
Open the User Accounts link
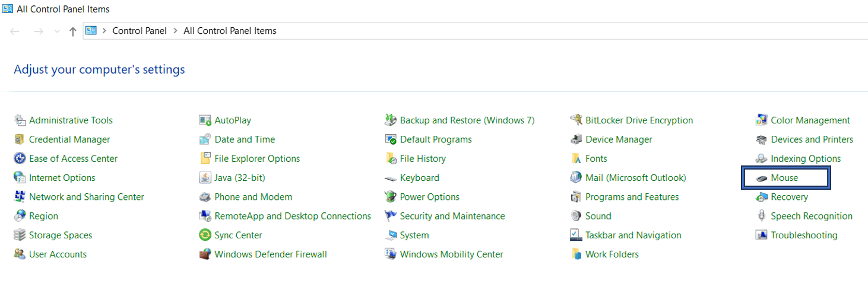(58, 254)
